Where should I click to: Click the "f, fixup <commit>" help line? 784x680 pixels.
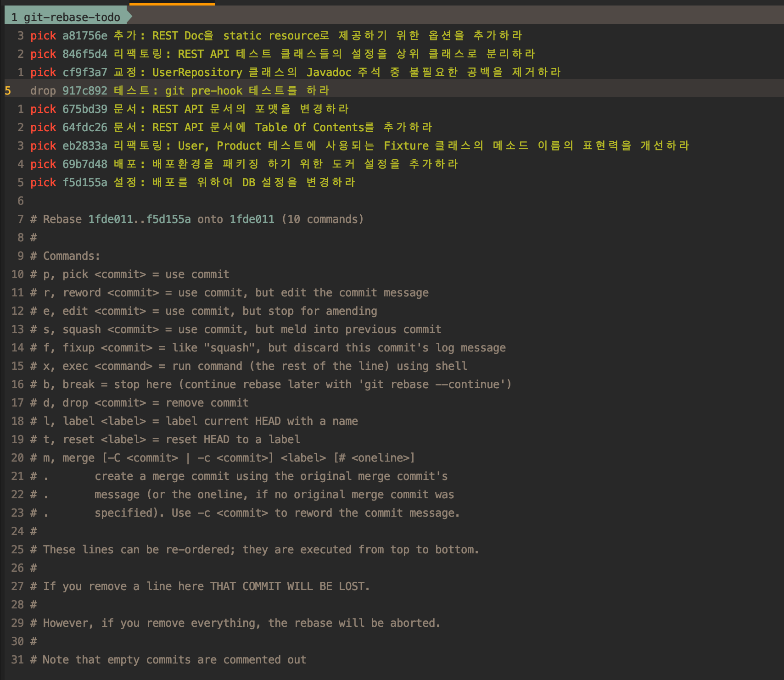[268, 347]
